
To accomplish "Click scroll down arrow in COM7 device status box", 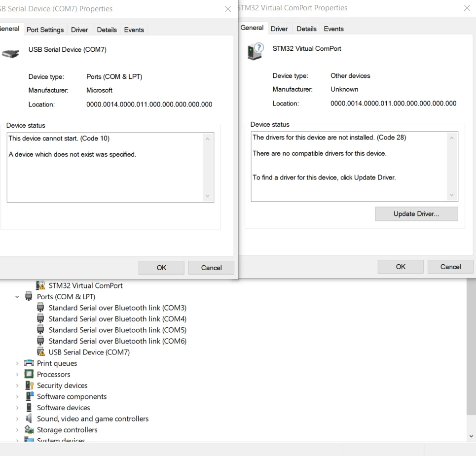I will tap(208, 196).
